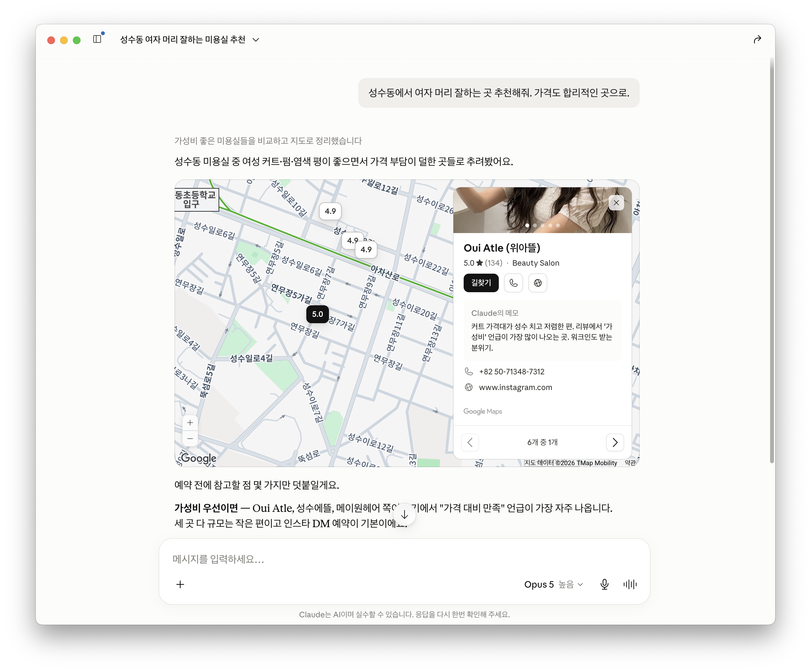Click the vertical scrollbar on the right
The width and height of the screenshot is (811, 672).
coord(772,261)
